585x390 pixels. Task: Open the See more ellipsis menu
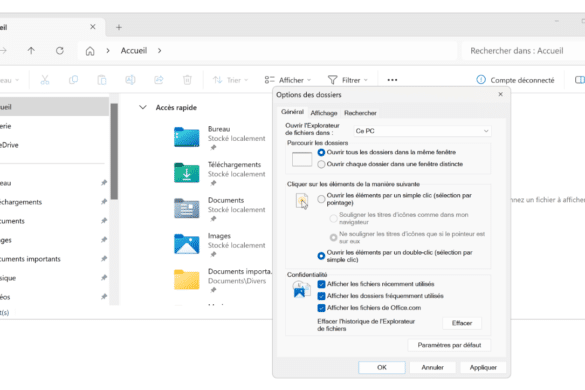pos(392,80)
